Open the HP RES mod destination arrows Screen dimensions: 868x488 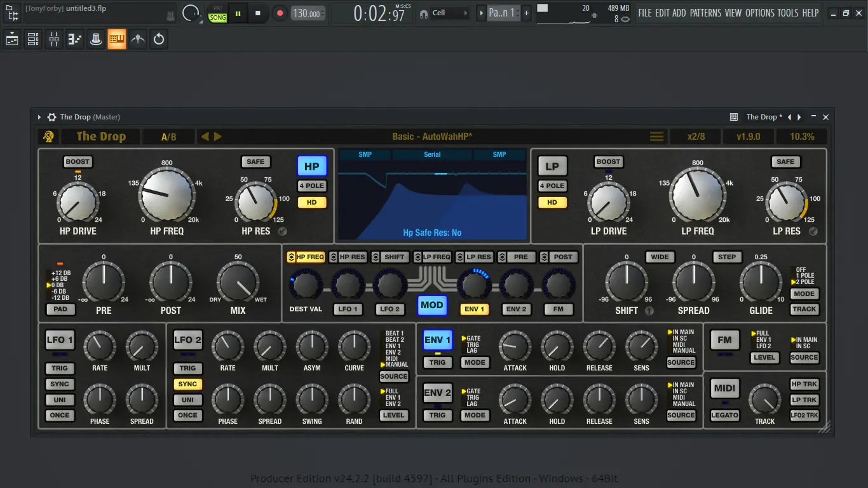pyautogui.click(x=334, y=257)
